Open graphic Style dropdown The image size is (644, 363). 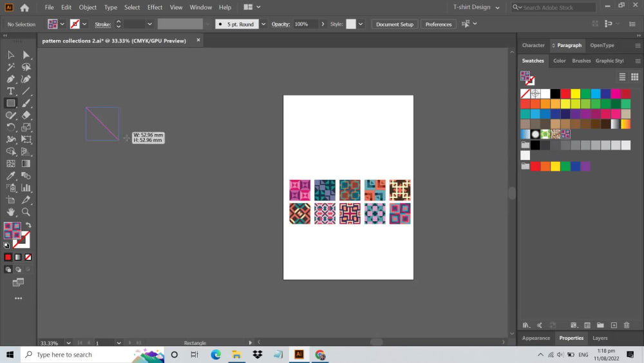coord(361,25)
